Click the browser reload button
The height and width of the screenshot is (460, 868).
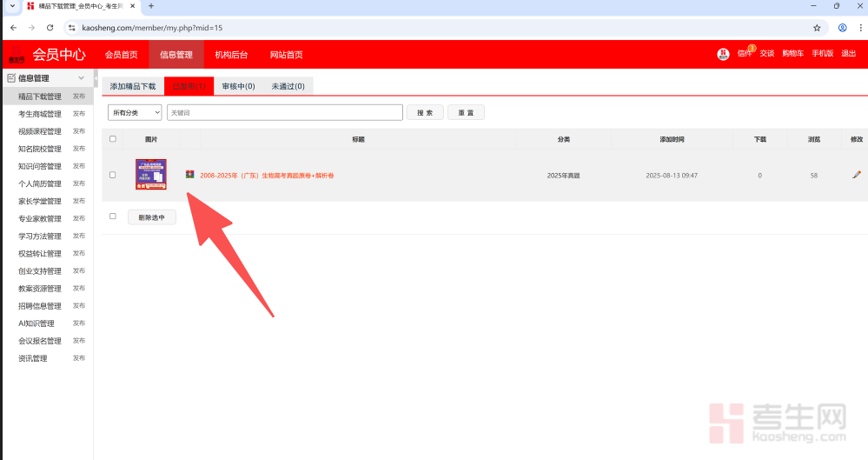coord(50,28)
